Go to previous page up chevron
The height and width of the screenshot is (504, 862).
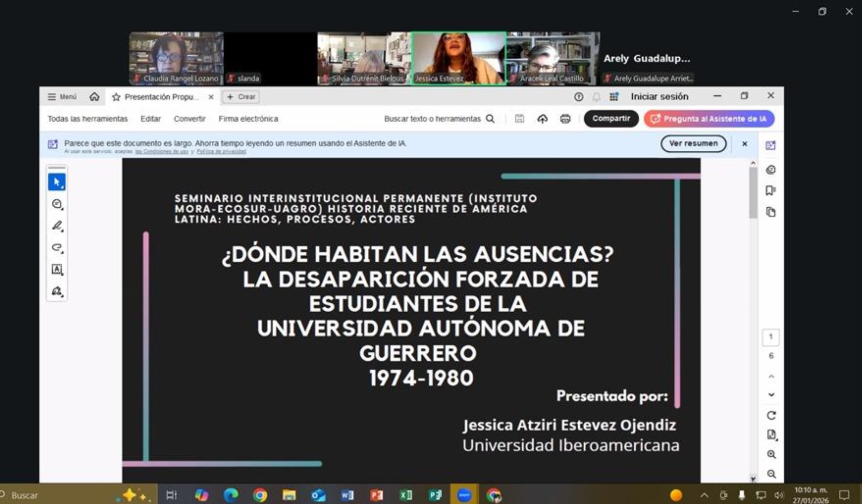(x=771, y=377)
